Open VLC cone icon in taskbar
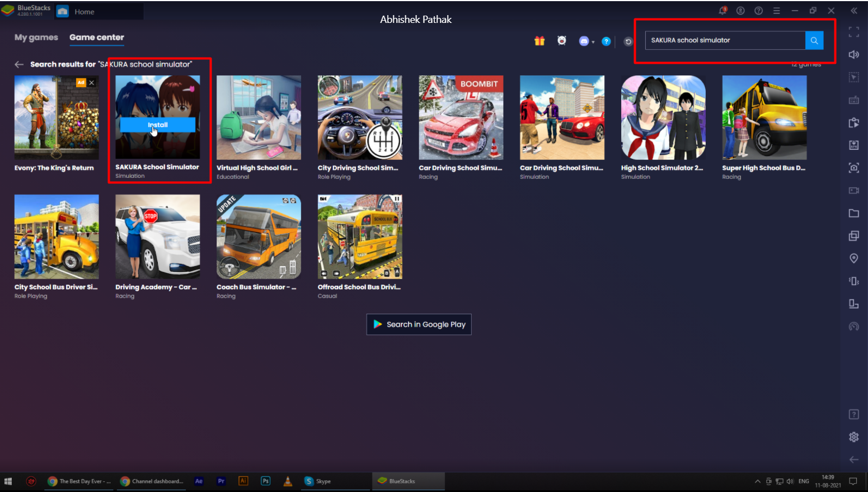The width and height of the screenshot is (868, 492). tap(288, 481)
